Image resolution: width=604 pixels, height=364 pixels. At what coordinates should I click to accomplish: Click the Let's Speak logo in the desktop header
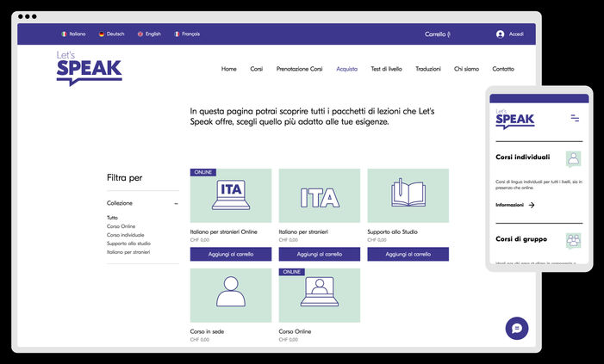pyautogui.click(x=89, y=68)
